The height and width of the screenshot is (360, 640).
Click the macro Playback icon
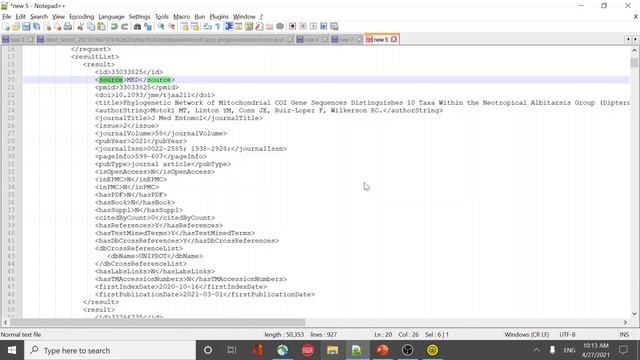313,27
